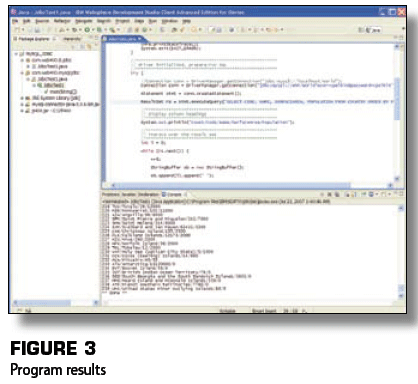The width and height of the screenshot is (418, 384).
Task: Click the green Run button in toolbar
Action: (87, 30)
